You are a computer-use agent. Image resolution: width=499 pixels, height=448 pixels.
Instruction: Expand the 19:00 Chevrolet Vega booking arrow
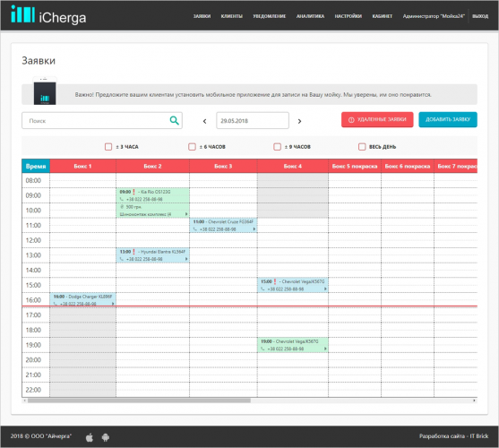325,349
